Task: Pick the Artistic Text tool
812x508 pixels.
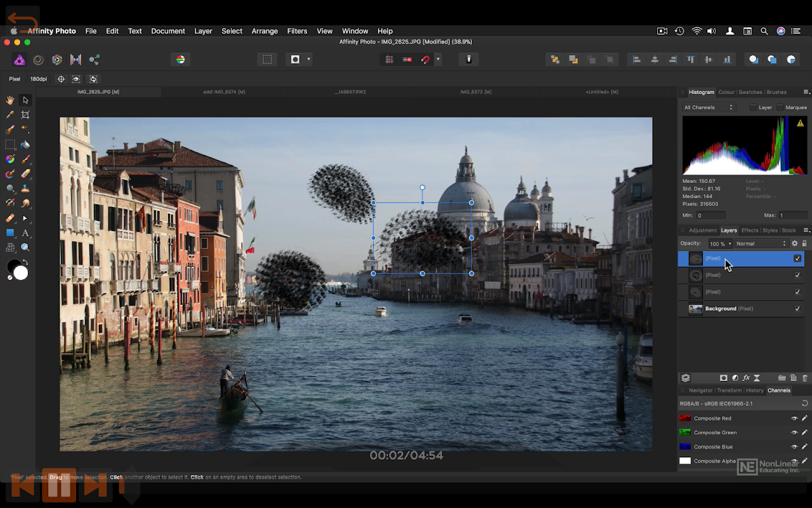Action: [x=25, y=233]
